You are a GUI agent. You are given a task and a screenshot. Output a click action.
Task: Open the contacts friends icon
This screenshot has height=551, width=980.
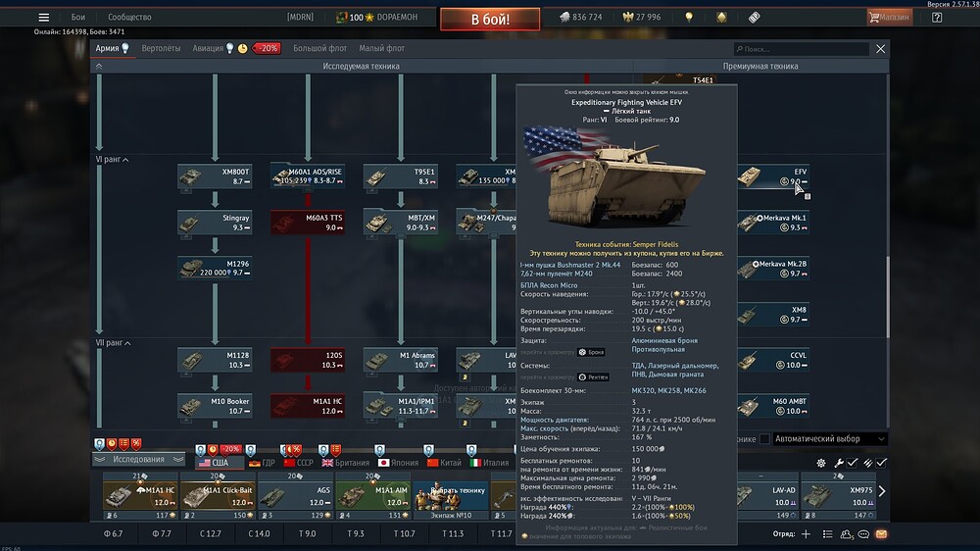pos(847,534)
